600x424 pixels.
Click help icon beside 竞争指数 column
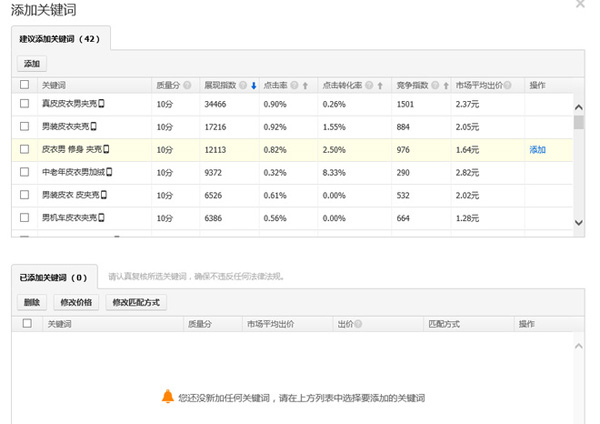coord(433,86)
